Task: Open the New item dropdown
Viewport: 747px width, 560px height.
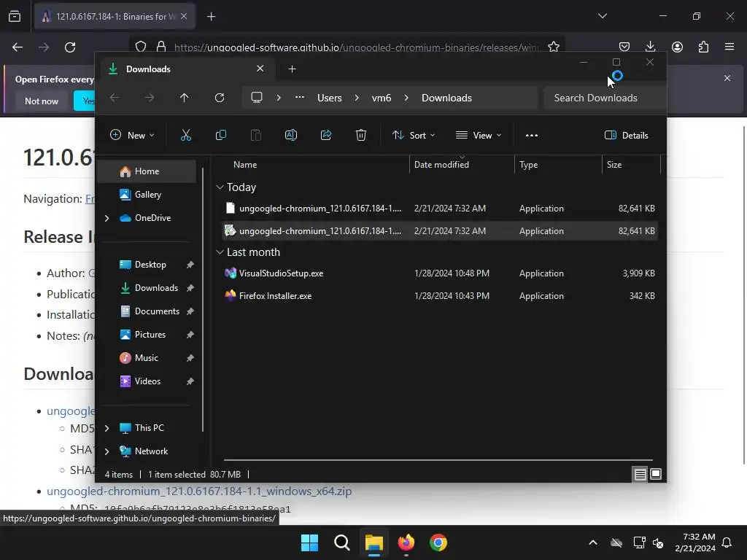Action: 132,135
